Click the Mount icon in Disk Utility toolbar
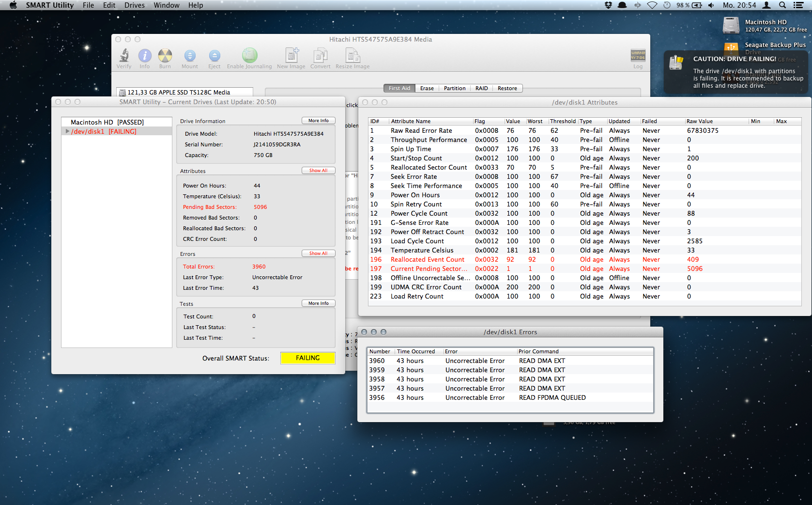The width and height of the screenshot is (812, 505). point(190,56)
